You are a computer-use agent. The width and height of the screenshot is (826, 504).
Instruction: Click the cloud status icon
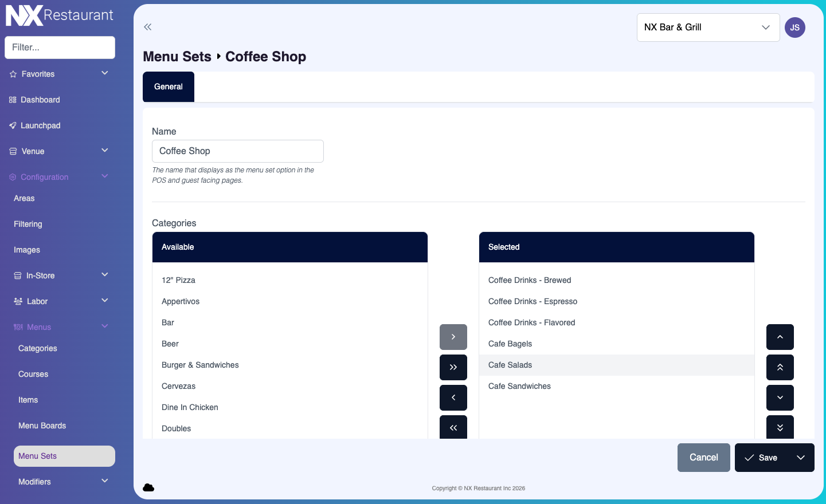pyautogui.click(x=148, y=487)
